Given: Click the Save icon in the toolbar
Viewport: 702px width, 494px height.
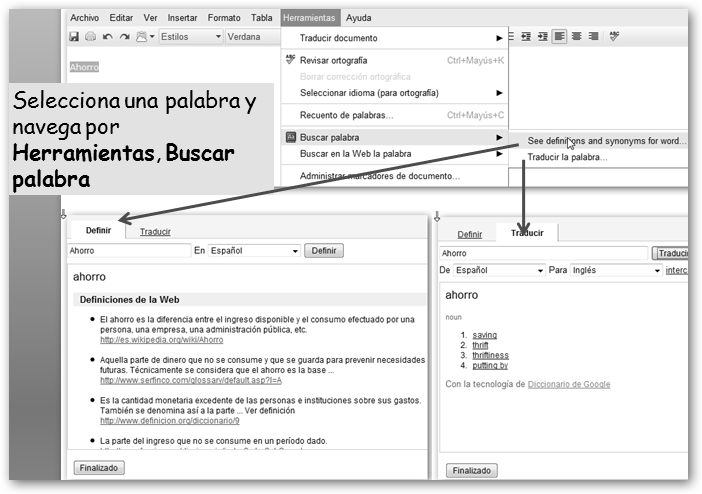Looking at the screenshot, I should pos(74,37).
